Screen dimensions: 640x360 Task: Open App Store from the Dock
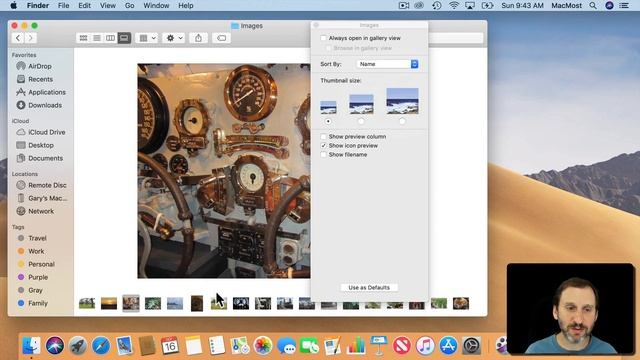pos(448,346)
